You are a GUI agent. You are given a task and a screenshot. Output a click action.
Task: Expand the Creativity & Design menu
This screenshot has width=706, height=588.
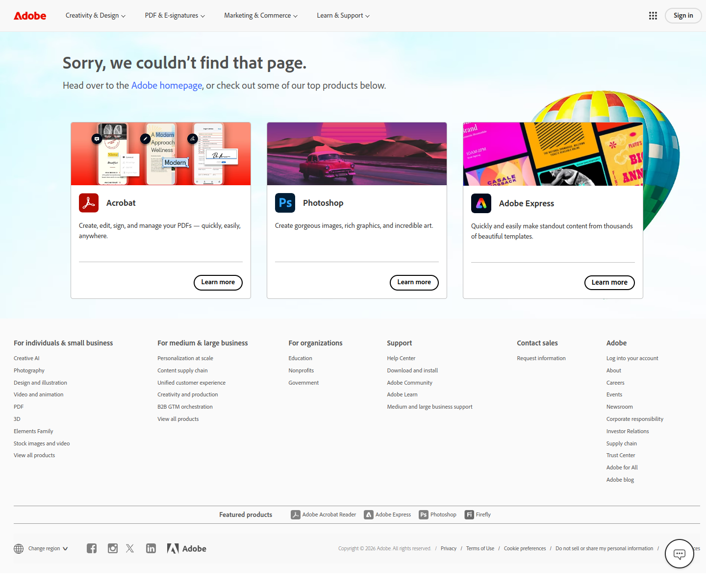coord(96,16)
